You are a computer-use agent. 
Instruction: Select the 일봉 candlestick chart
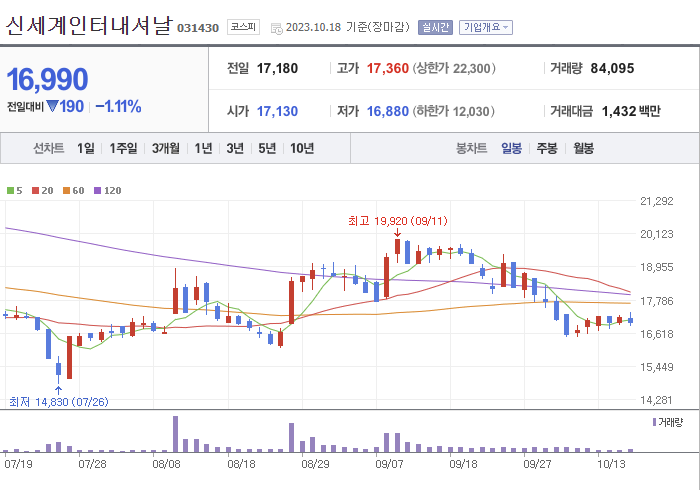pyautogui.click(x=511, y=148)
